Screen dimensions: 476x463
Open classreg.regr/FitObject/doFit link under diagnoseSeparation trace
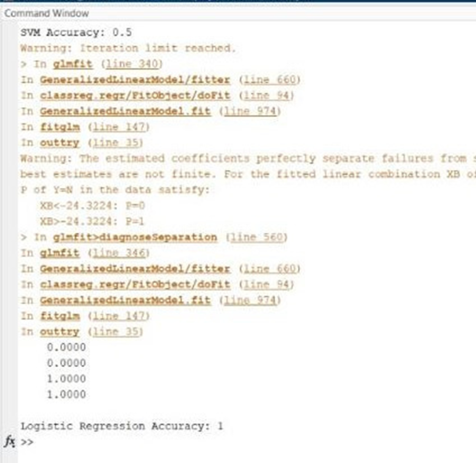pyautogui.click(x=135, y=284)
